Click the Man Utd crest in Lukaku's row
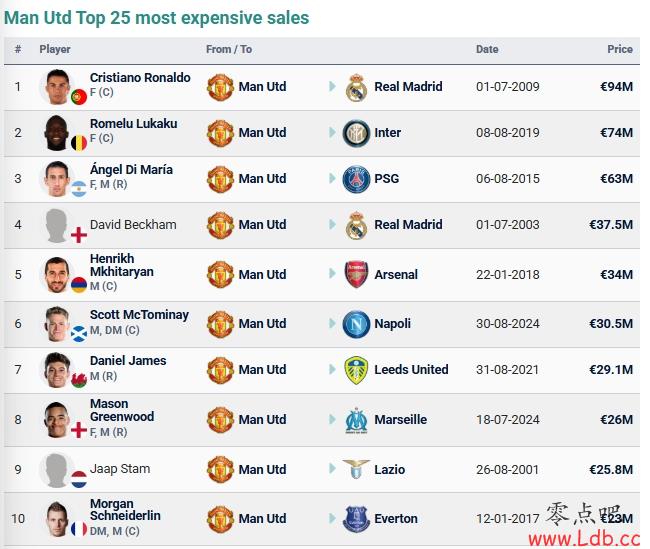The image size is (650, 549). (220, 133)
